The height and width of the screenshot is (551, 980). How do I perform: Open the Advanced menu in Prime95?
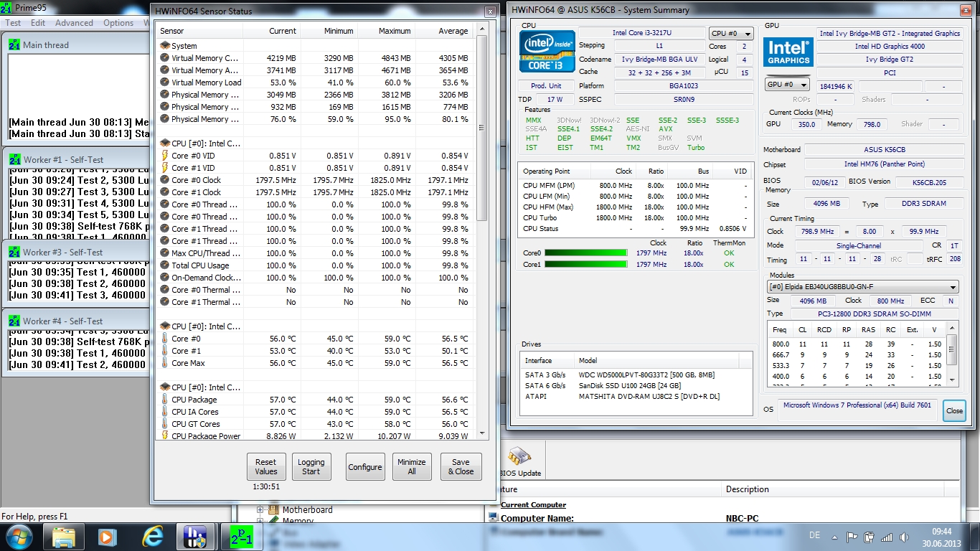click(x=74, y=23)
